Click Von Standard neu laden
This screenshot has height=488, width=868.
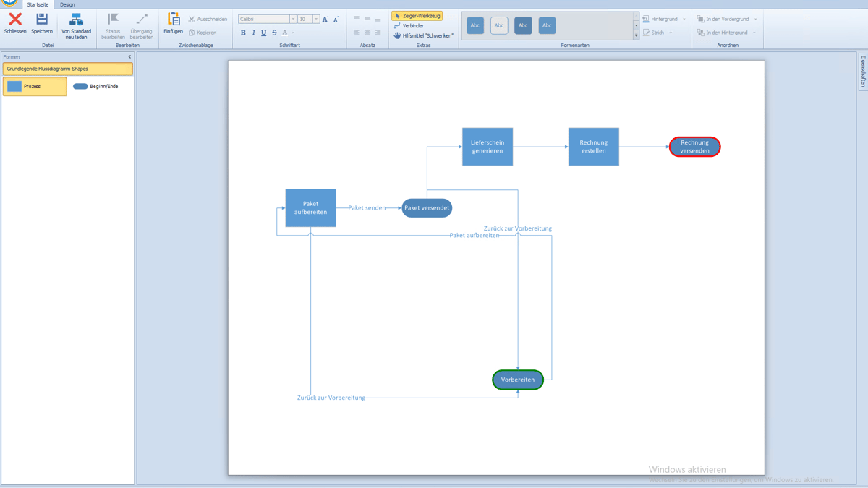tap(76, 26)
